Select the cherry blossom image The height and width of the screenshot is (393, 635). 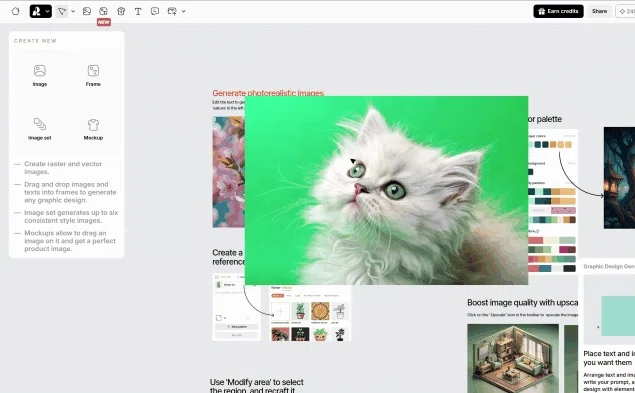pos(229,172)
